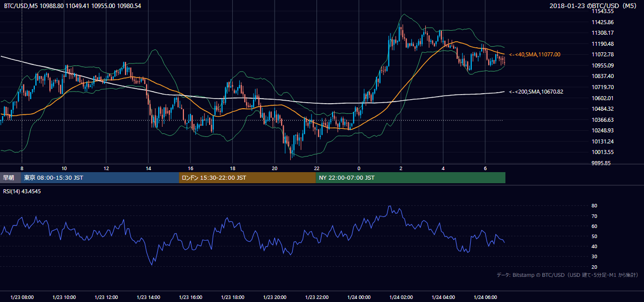
Task: Click the 1/23 10:00 time label
Action: pos(64,297)
